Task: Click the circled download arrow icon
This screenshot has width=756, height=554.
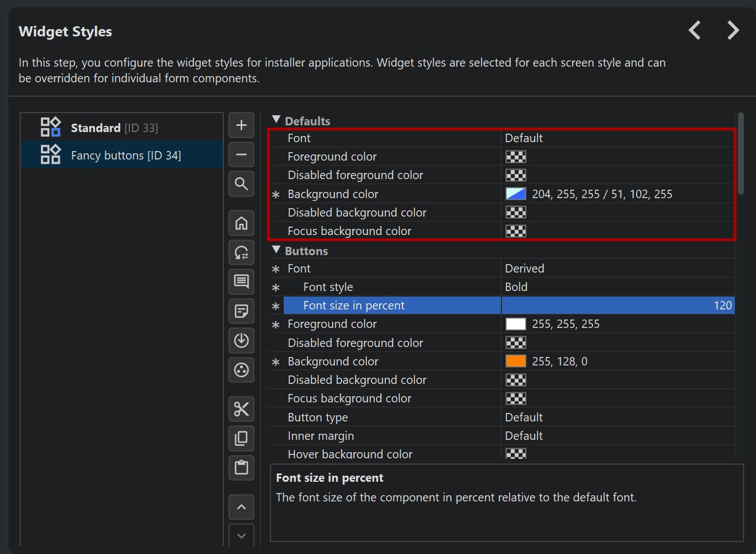Action: (241, 340)
